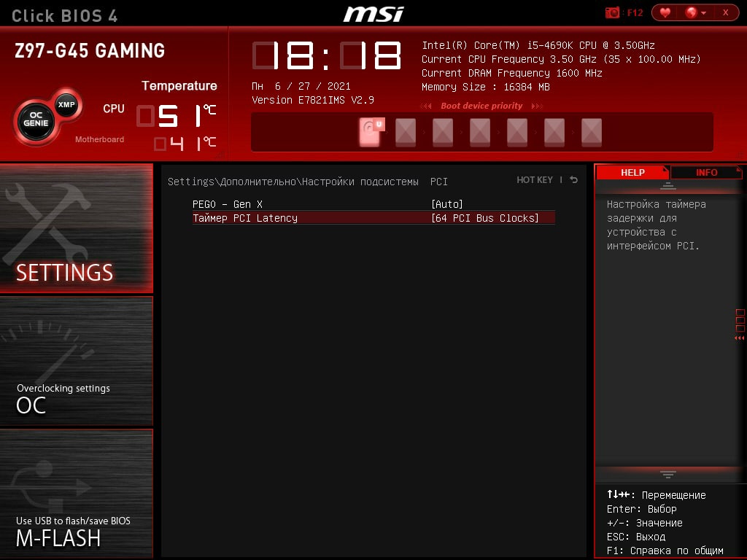747x560 pixels.
Task: Open the OC overclocking settings panel
Action: (76, 361)
